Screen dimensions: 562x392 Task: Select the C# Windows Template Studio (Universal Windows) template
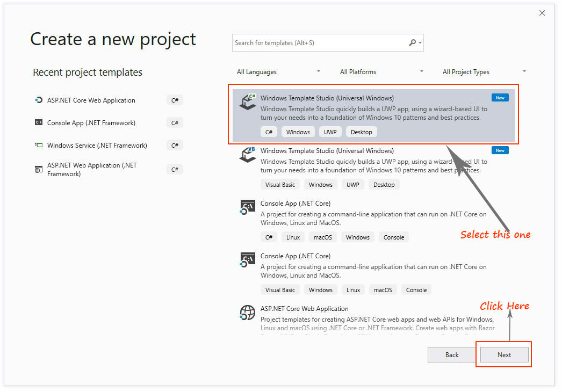point(373,115)
